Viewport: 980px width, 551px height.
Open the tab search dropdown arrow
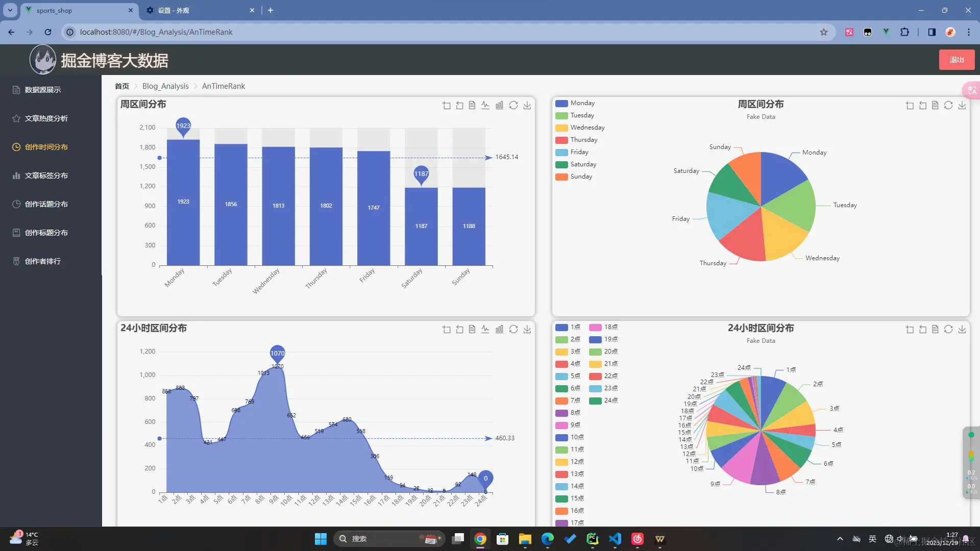pyautogui.click(x=10, y=10)
